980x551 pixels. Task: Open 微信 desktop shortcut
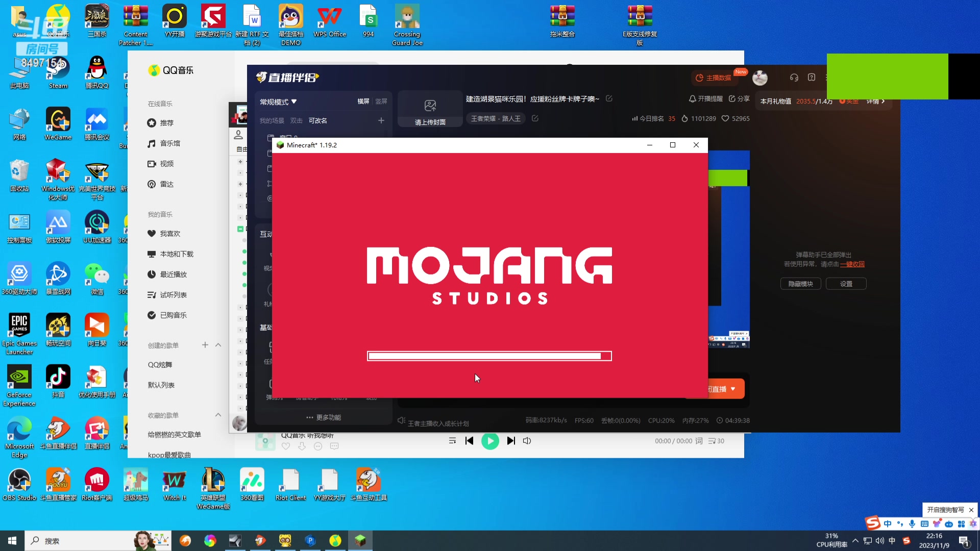(97, 279)
